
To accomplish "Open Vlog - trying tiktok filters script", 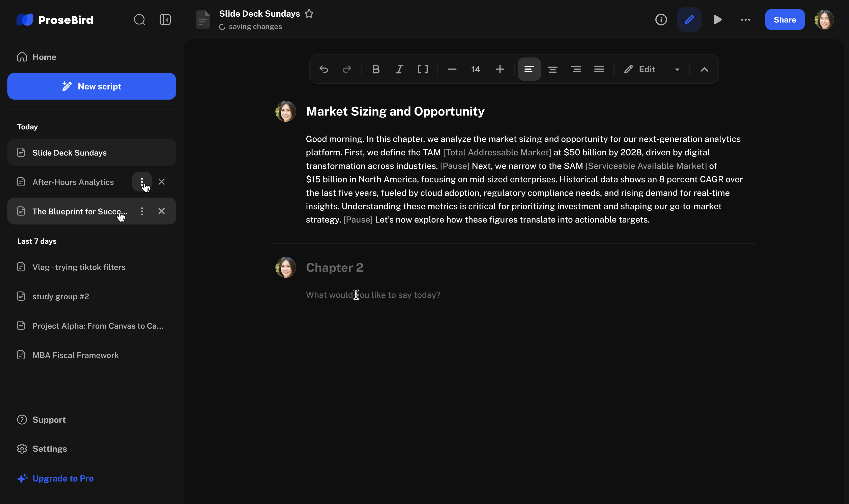I will pyautogui.click(x=92, y=267).
